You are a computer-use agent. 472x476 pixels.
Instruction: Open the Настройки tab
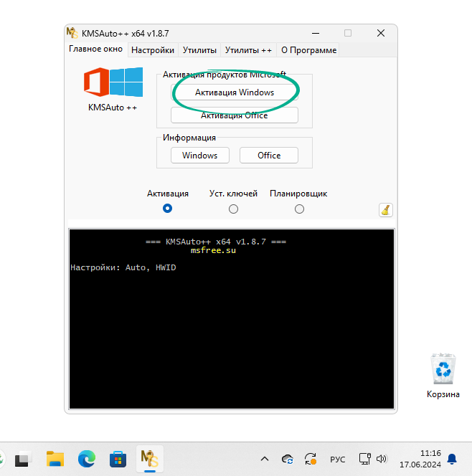153,50
